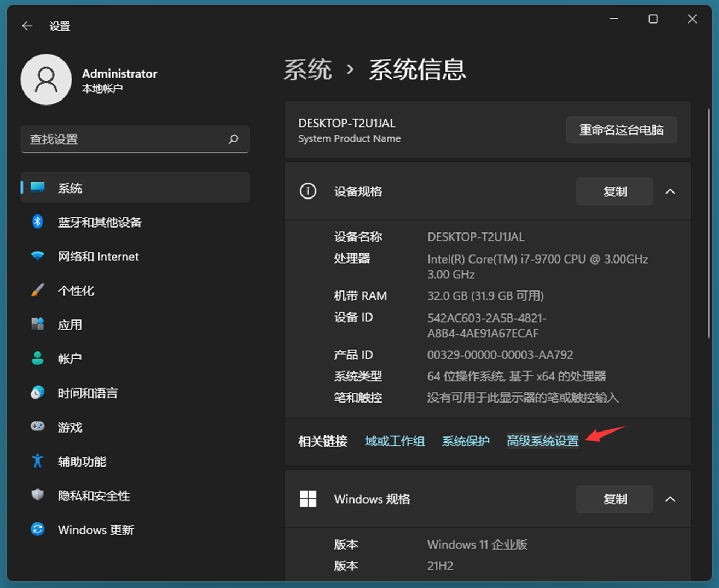Click the 系统 monitor icon in sidebar
Viewport: 719px width, 588px height.
coord(38,188)
